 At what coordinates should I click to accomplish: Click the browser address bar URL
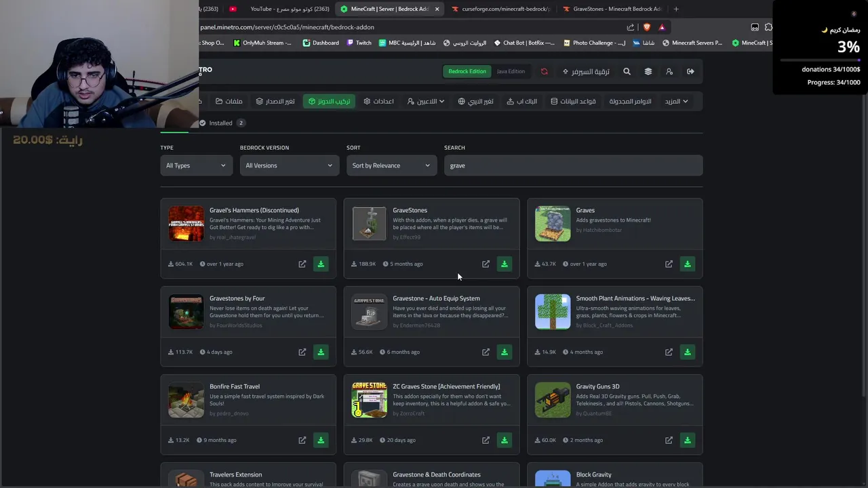pyautogui.click(x=287, y=27)
